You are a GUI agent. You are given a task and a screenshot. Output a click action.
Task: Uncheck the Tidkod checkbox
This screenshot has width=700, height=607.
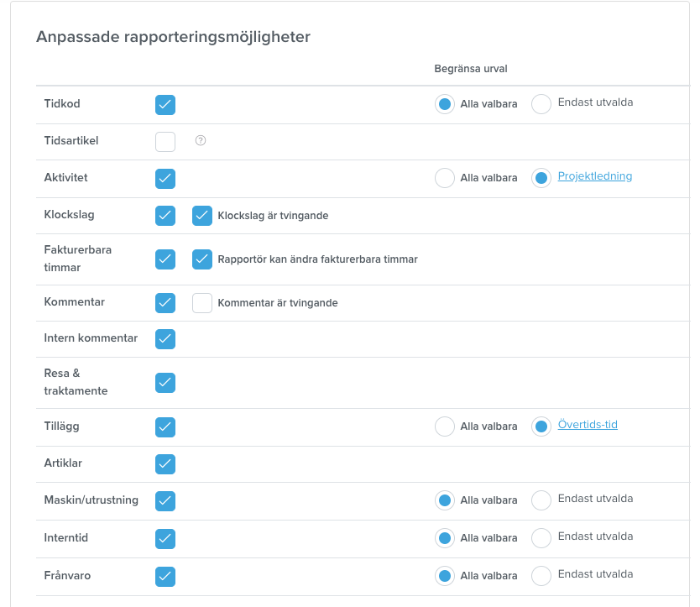[x=165, y=105]
